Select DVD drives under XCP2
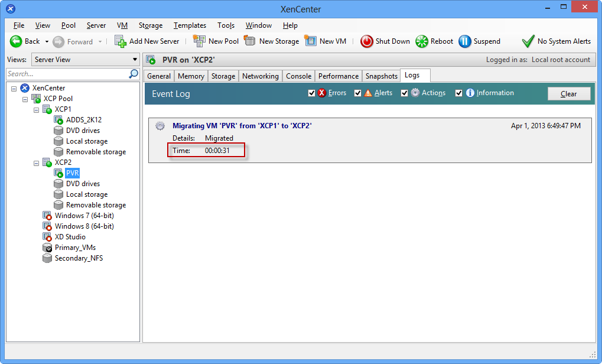This screenshot has width=602, height=364. pyautogui.click(x=83, y=184)
